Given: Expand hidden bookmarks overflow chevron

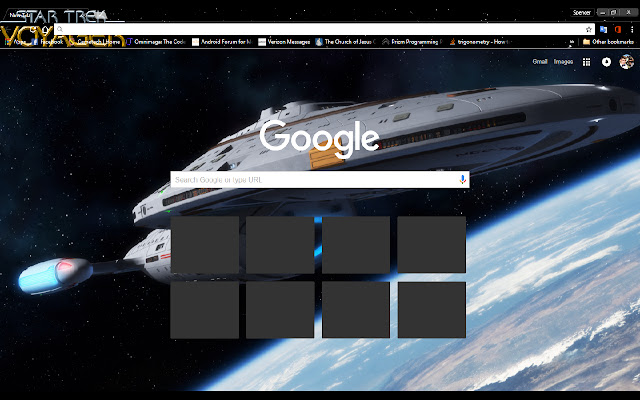Looking at the screenshot, I should tap(572, 42).
